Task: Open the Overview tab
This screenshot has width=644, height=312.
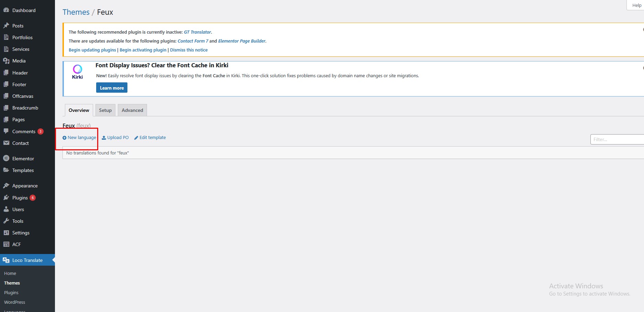Action: tap(79, 110)
